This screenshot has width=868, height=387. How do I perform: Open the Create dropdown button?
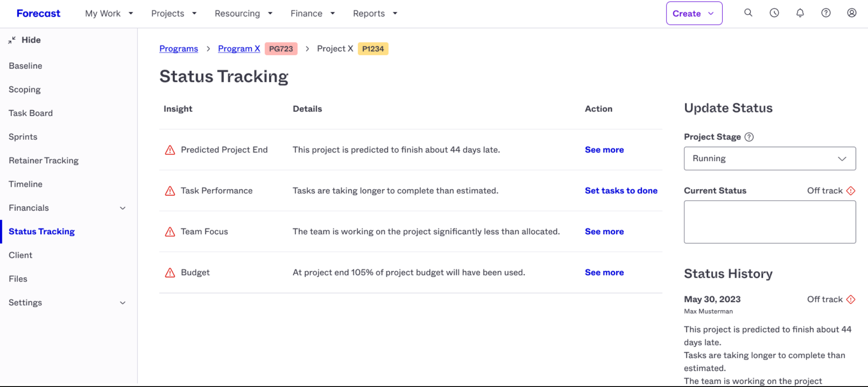694,13
